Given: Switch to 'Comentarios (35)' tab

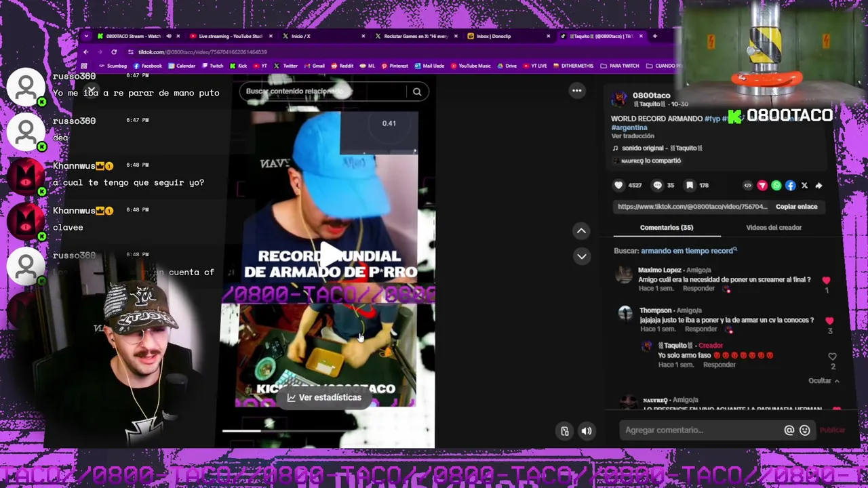Looking at the screenshot, I should (x=667, y=228).
